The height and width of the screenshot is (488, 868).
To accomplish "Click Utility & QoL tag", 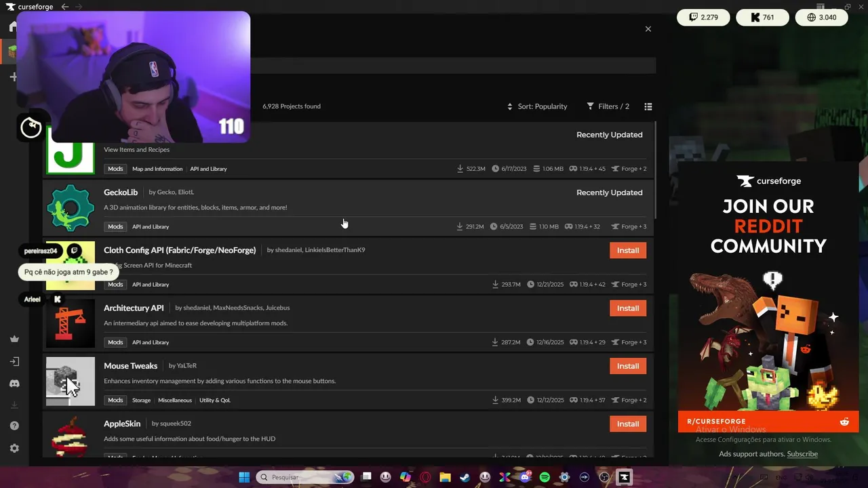I will [x=215, y=400].
